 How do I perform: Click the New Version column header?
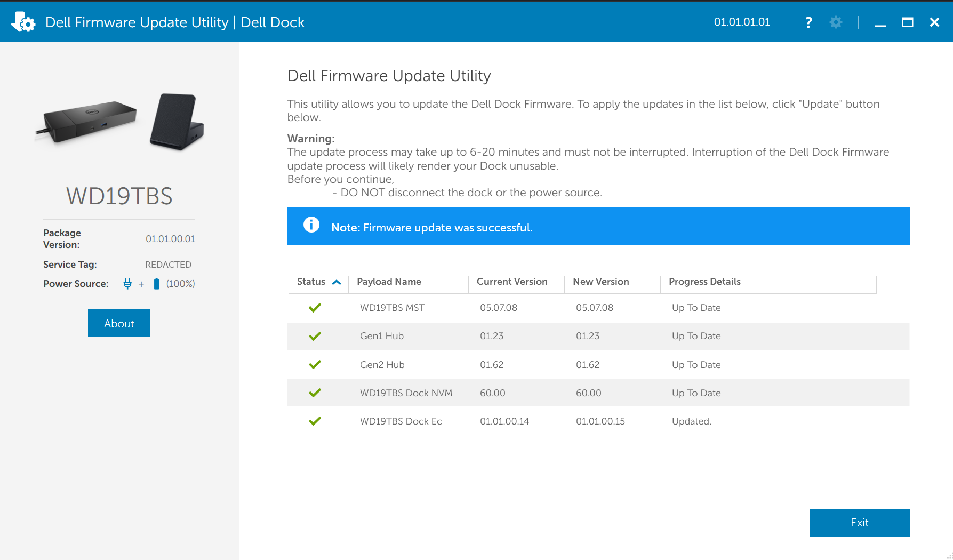pos(600,281)
